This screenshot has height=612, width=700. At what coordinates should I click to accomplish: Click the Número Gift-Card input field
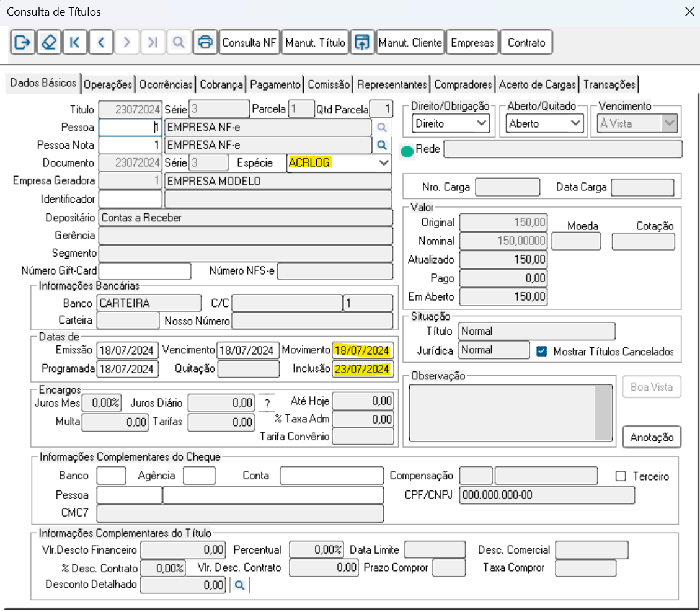click(145, 271)
